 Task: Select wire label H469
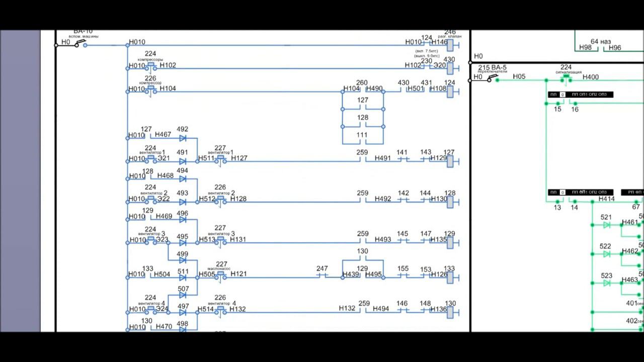pyautogui.click(x=164, y=216)
